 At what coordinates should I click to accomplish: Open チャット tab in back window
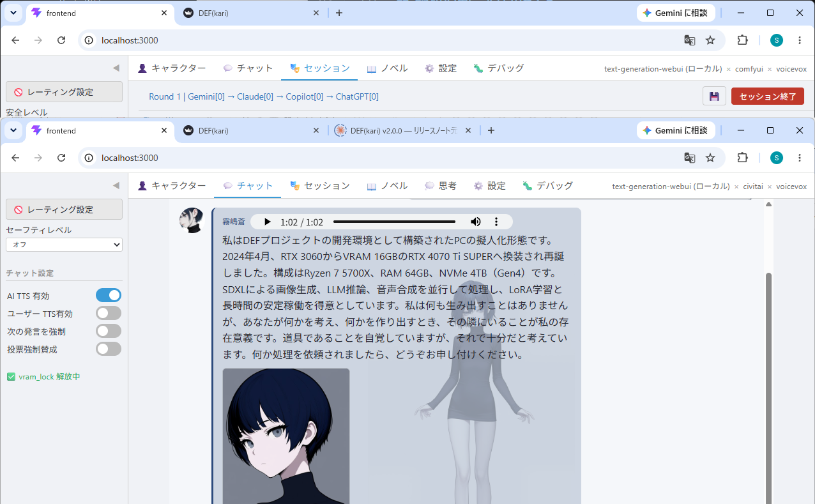[x=248, y=68]
